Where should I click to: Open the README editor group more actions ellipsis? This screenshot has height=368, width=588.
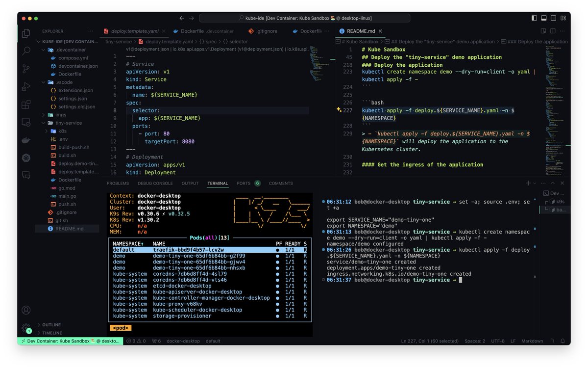point(563,31)
